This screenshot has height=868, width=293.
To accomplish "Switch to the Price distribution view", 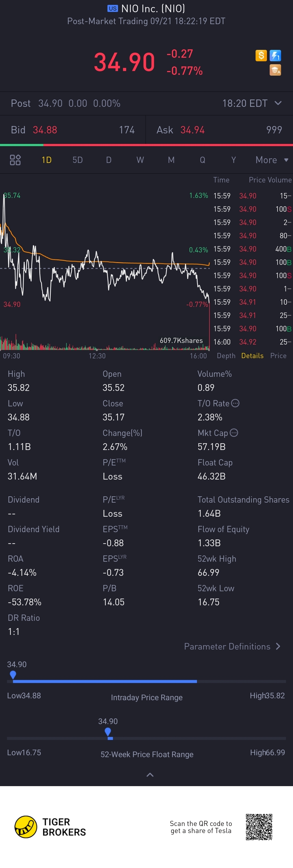I will (278, 355).
